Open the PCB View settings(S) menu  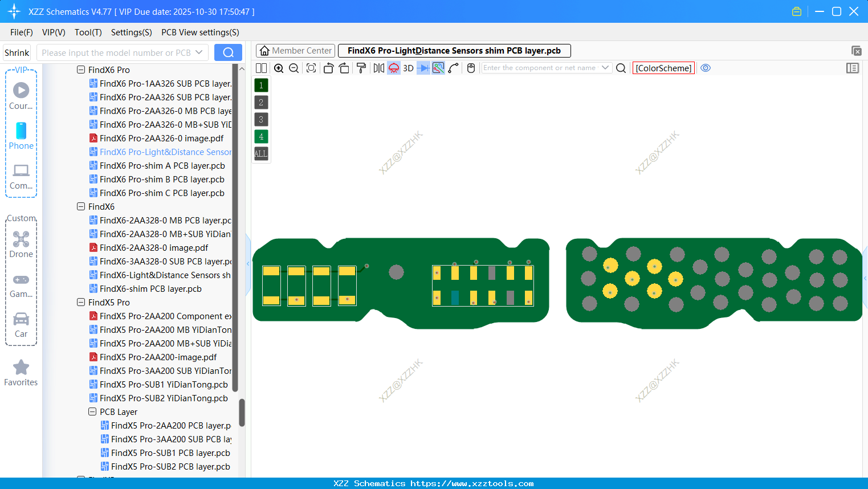click(200, 32)
